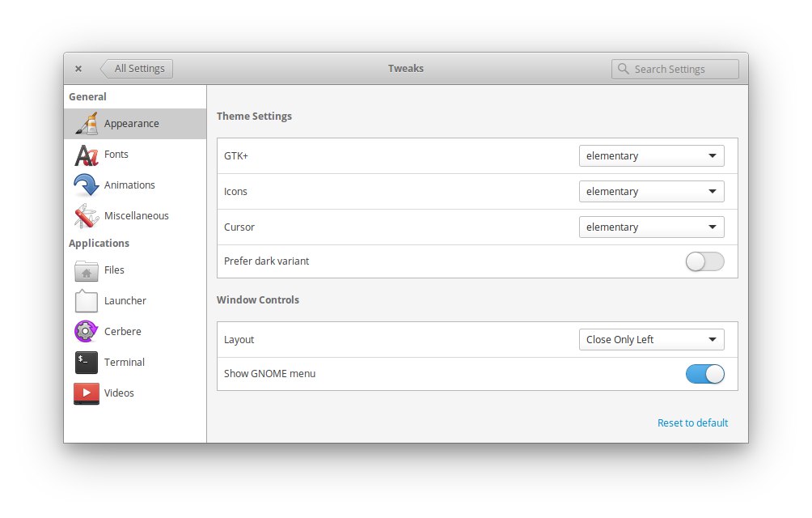Open the Launcher icon
The image size is (812, 518).
(x=87, y=300)
